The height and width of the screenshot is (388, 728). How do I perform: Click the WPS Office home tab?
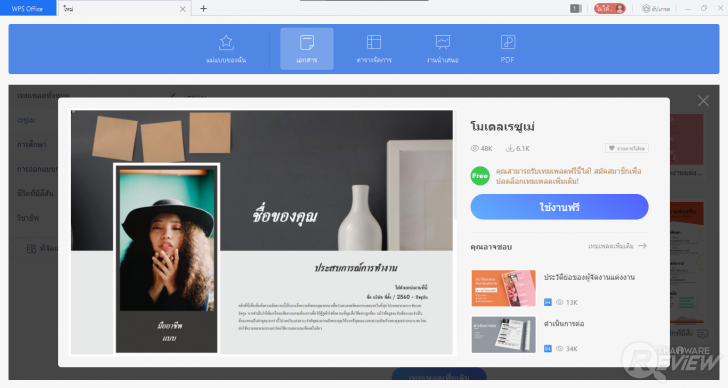coord(27,8)
